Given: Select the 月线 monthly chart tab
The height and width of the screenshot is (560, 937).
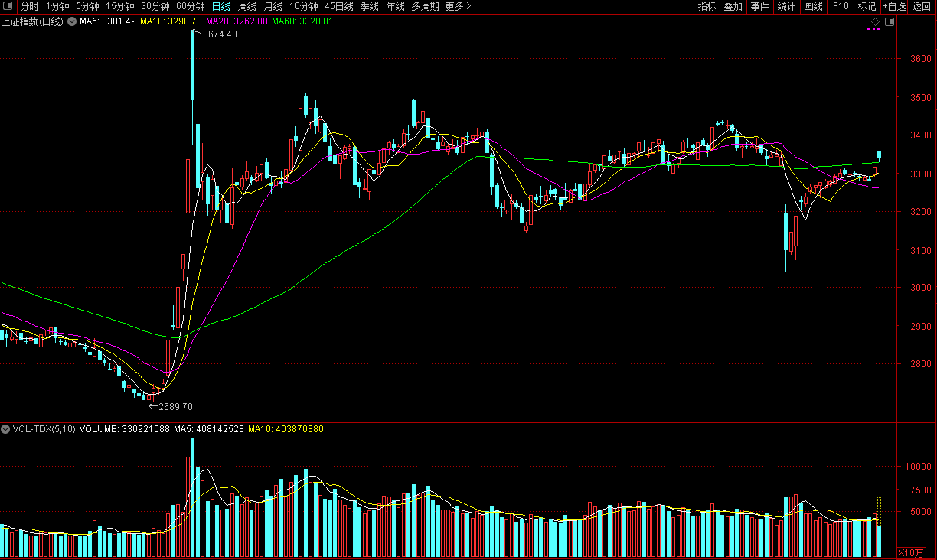Looking at the screenshot, I should (x=273, y=6).
